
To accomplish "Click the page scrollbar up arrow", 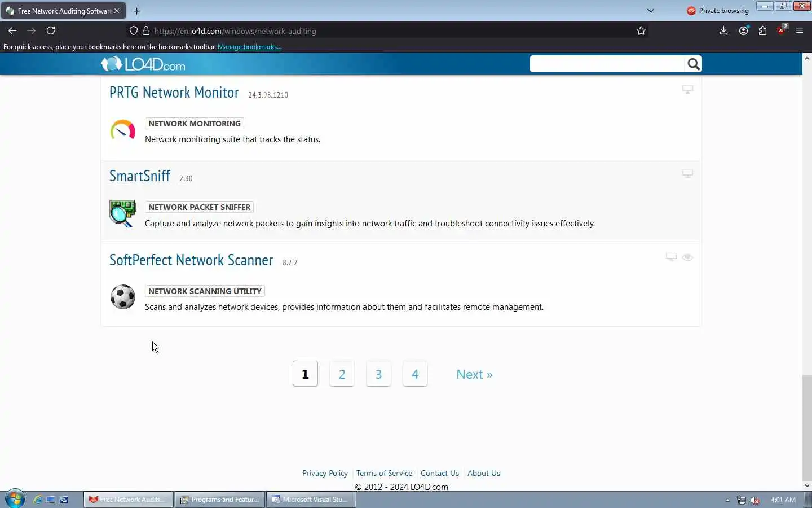I will (x=807, y=58).
